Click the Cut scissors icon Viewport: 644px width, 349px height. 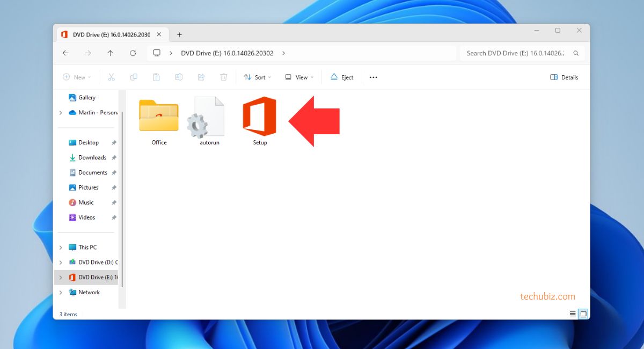111,77
